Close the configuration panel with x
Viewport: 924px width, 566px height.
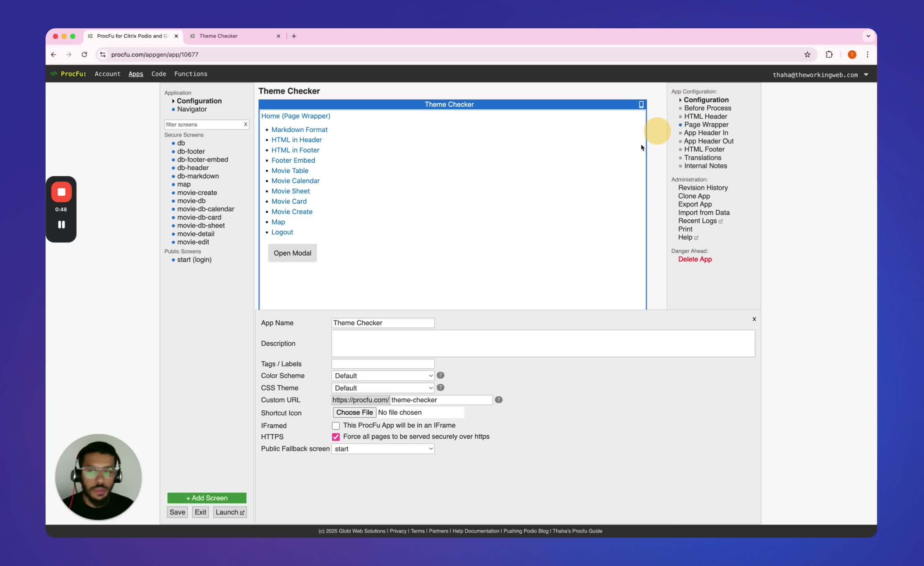click(754, 319)
